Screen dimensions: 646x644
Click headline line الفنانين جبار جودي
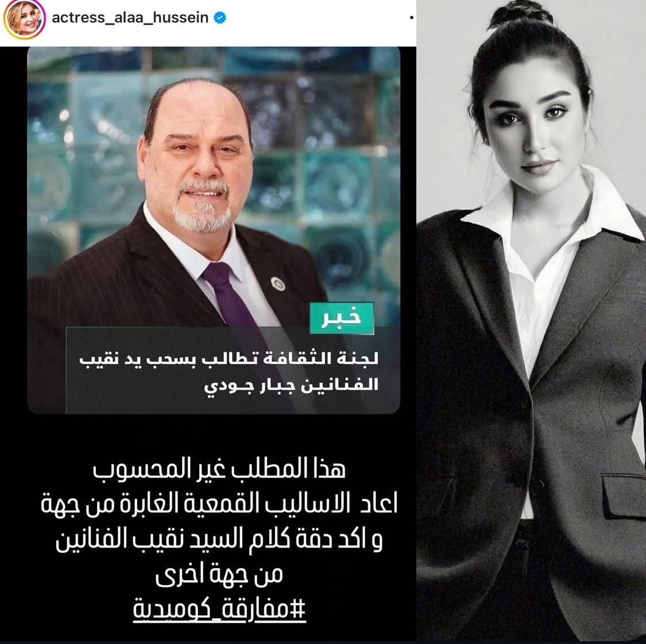pyautogui.click(x=291, y=385)
